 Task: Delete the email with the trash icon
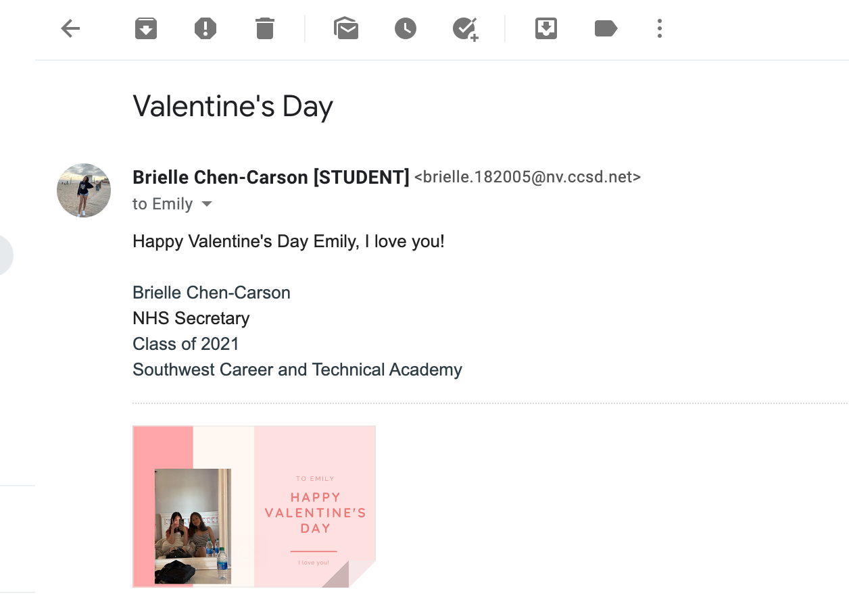265,28
